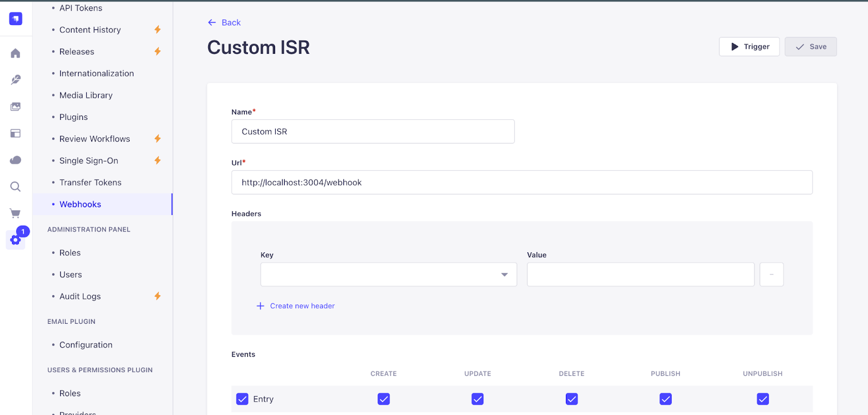Open the header Key dropdown
This screenshot has height=415, width=868.
pos(388,274)
